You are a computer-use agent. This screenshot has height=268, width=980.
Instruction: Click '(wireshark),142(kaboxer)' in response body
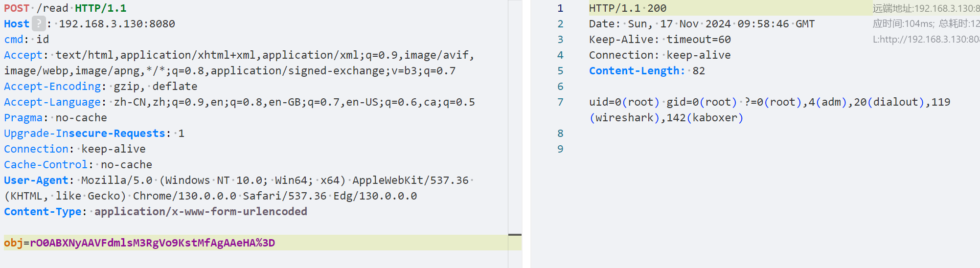(666, 118)
